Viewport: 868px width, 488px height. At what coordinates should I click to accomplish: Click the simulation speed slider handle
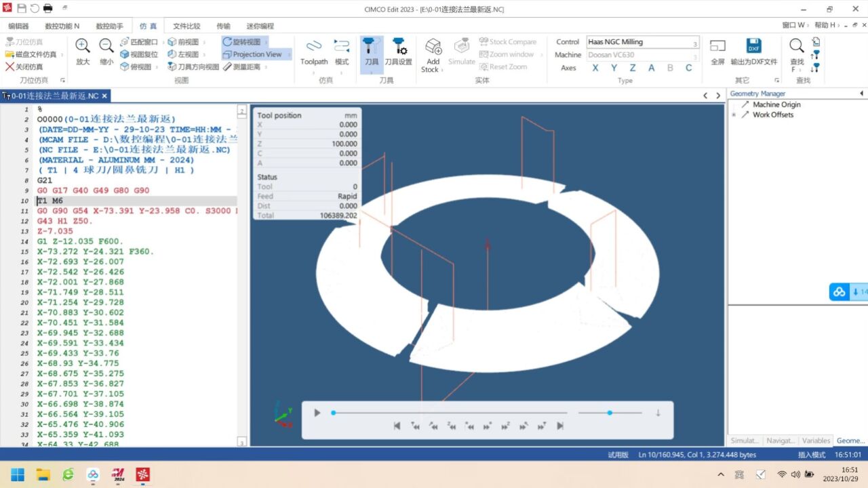pyautogui.click(x=610, y=413)
